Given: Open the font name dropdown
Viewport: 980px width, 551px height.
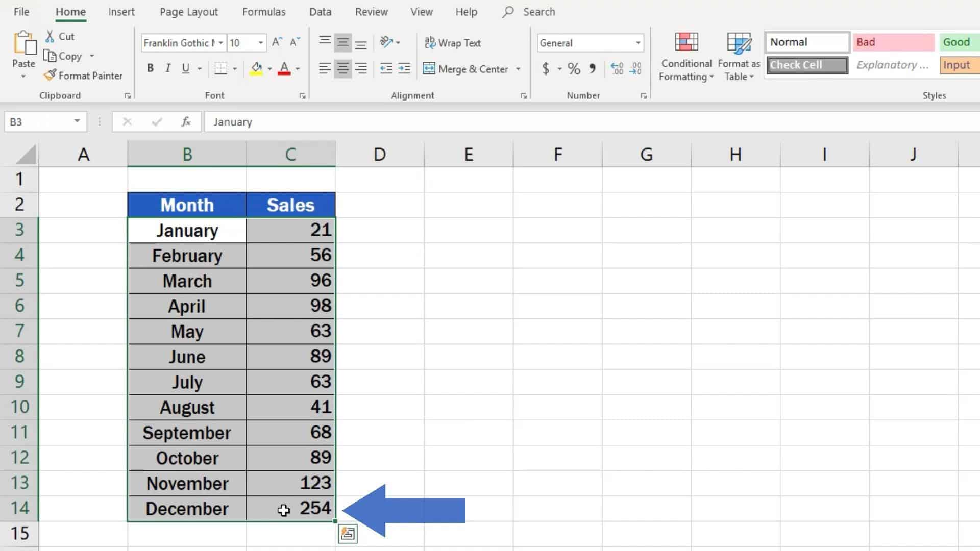Looking at the screenshot, I should coord(219,43).
